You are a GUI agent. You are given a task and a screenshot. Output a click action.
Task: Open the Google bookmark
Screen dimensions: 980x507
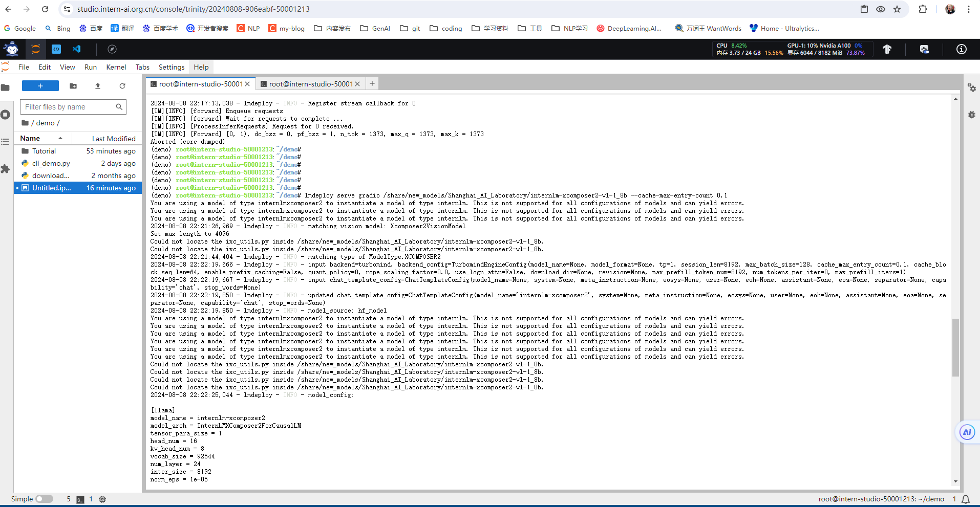point(20,29)
